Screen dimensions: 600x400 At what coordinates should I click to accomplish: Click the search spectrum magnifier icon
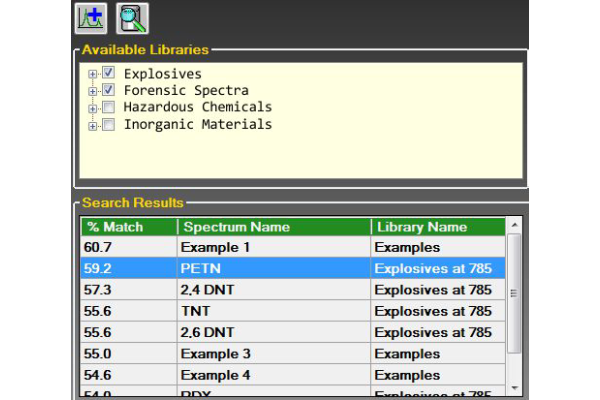click(132, 17)
